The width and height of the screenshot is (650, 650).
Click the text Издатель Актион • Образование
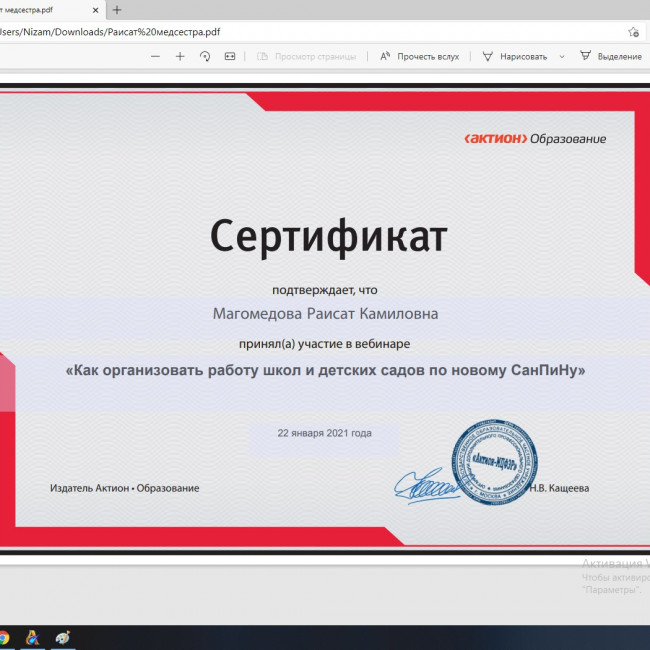click(x=124, y=488)
